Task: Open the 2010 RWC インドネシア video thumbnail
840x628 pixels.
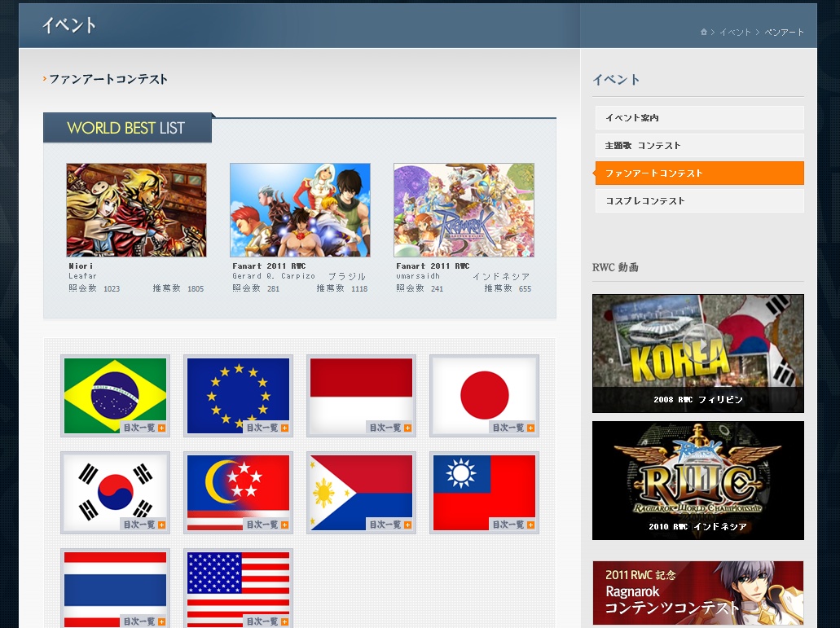Action: pos(698,481)
